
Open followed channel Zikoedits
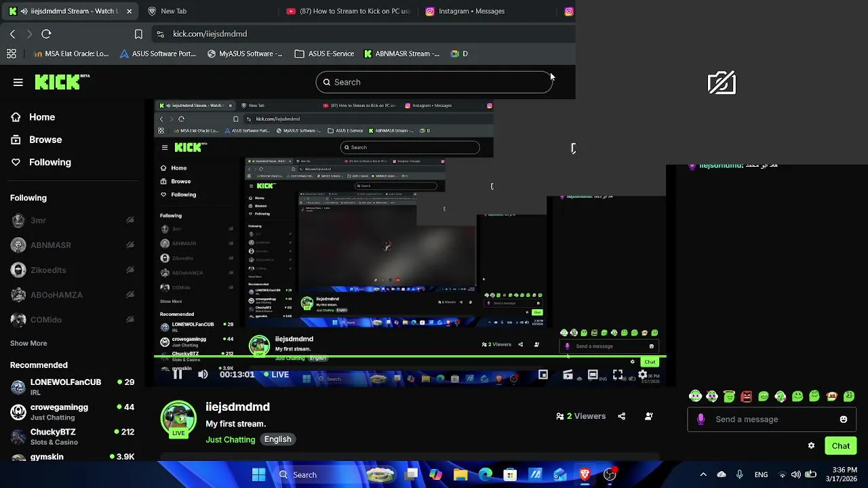pos(73,270)
